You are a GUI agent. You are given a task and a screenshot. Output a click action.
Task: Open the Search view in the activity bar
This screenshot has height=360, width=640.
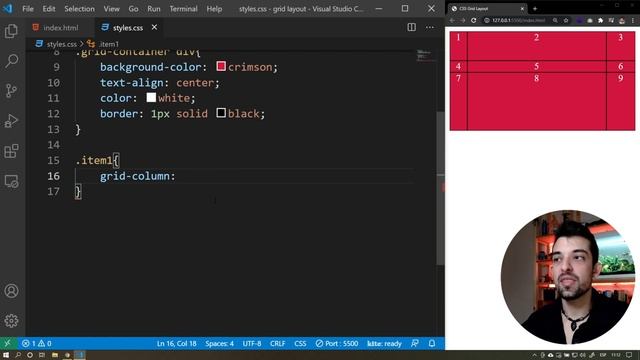tap(11, 61)
